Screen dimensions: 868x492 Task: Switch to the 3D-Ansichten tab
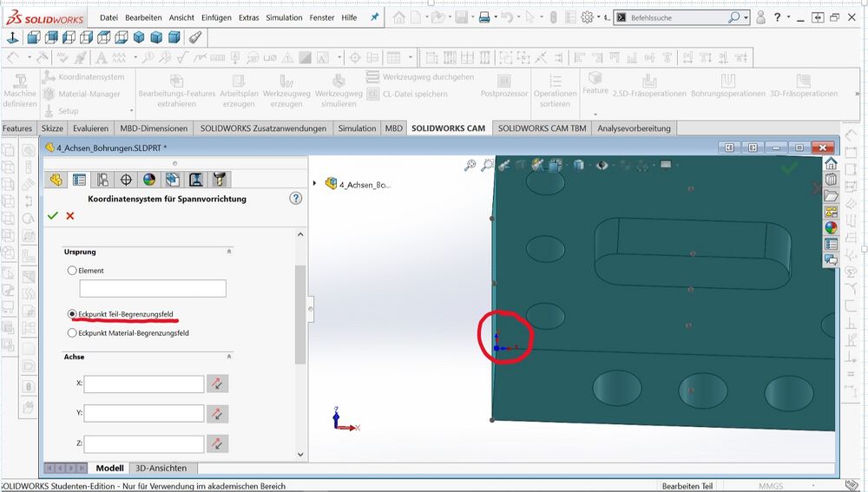click(x=161, y=468)
